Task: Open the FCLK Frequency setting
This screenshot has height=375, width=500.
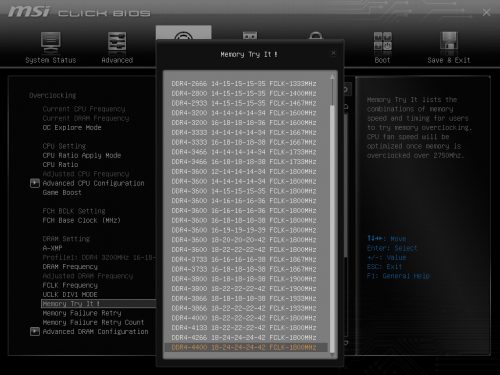Action: point(70,285)
